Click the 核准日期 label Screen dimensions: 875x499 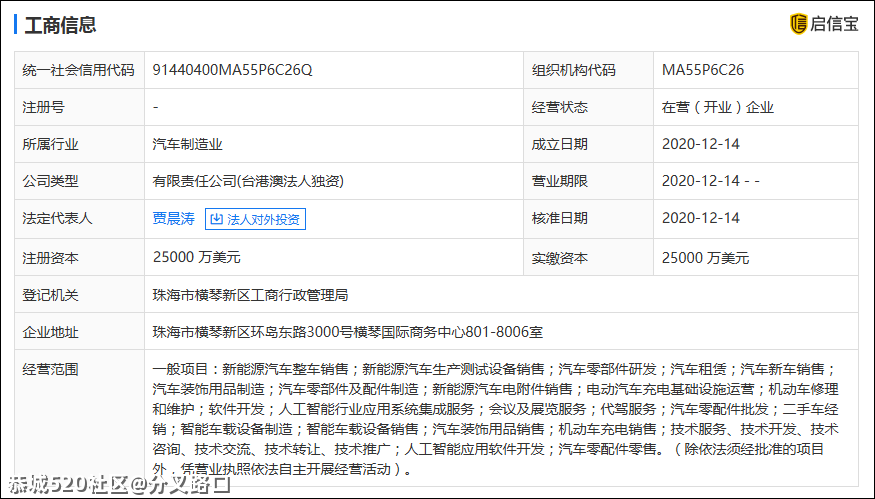pyautogui.click(x=560, y=218)
